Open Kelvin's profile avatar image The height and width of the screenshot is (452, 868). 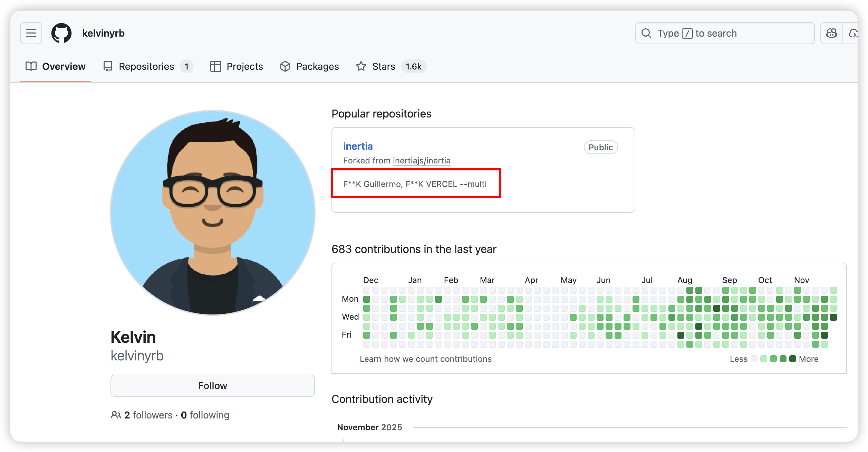click(212, 213)
